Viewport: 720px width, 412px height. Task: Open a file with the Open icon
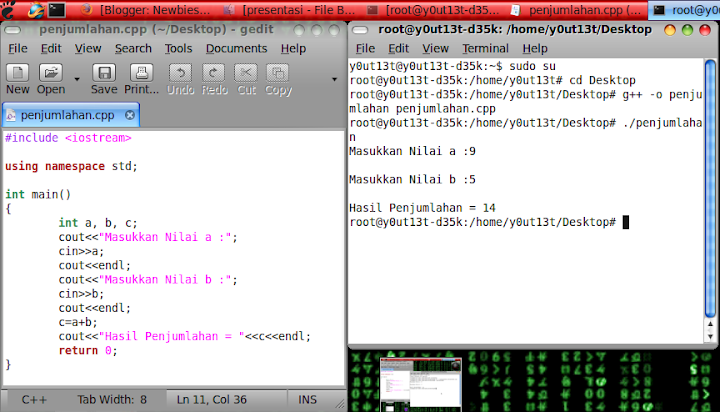(51, 79)
